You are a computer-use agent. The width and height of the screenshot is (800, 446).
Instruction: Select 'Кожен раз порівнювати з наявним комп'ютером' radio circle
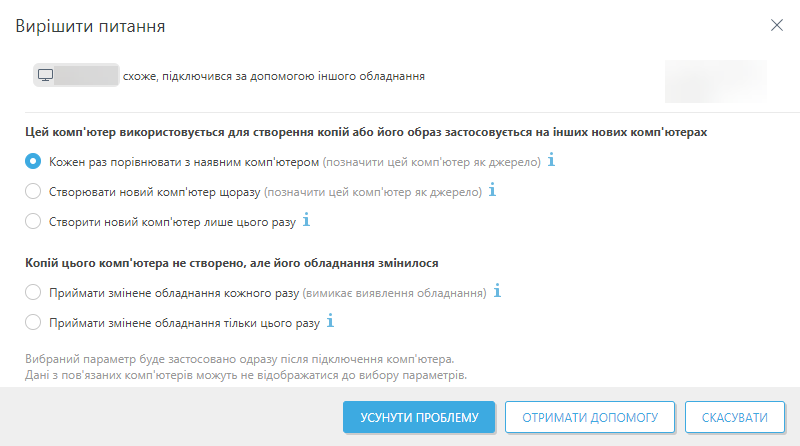[33, 161]
